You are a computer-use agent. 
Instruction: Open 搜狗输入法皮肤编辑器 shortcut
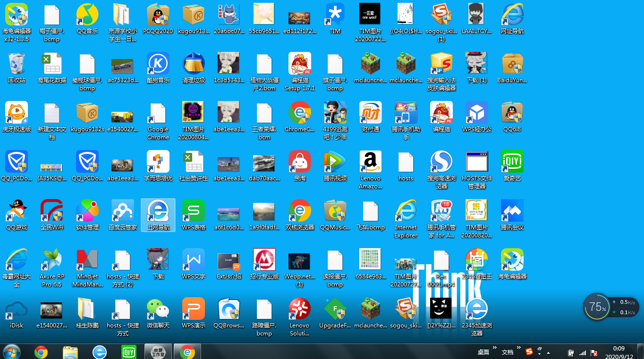click(441, 72)
